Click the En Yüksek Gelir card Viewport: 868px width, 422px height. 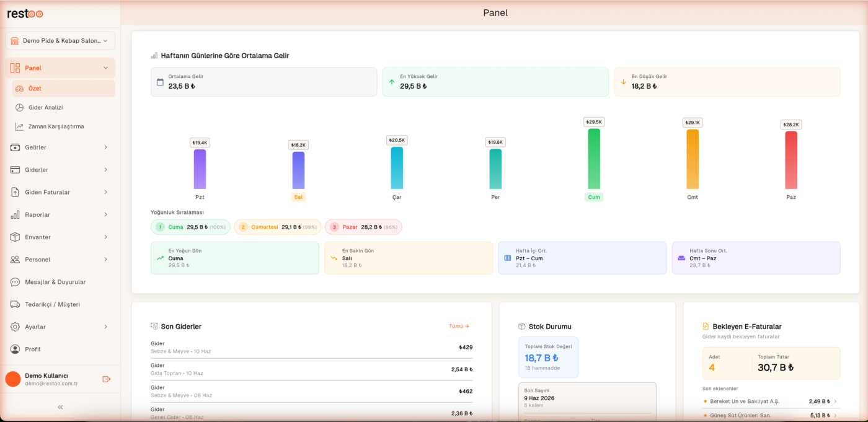tap(495, 82)
